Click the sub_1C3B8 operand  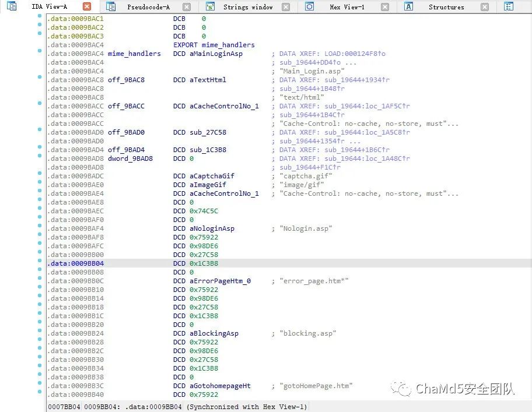click(x=208, y=150)
